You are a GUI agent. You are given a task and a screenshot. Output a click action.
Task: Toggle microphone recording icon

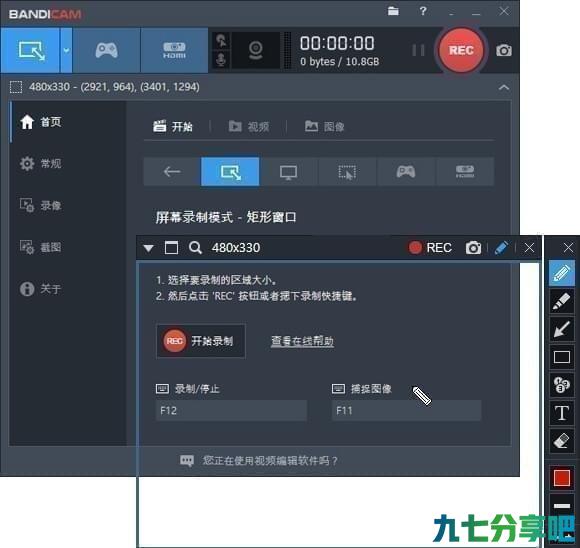click(221, 60)
